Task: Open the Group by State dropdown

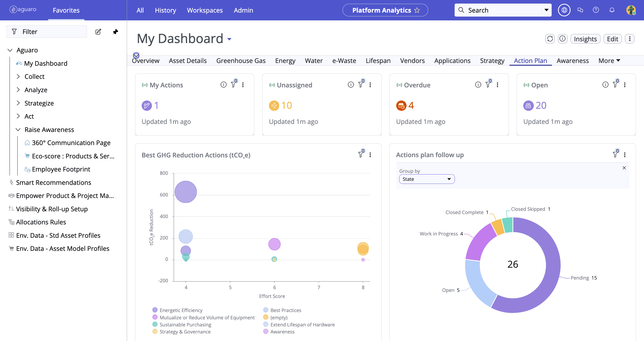Action: (x=427, y=179)
